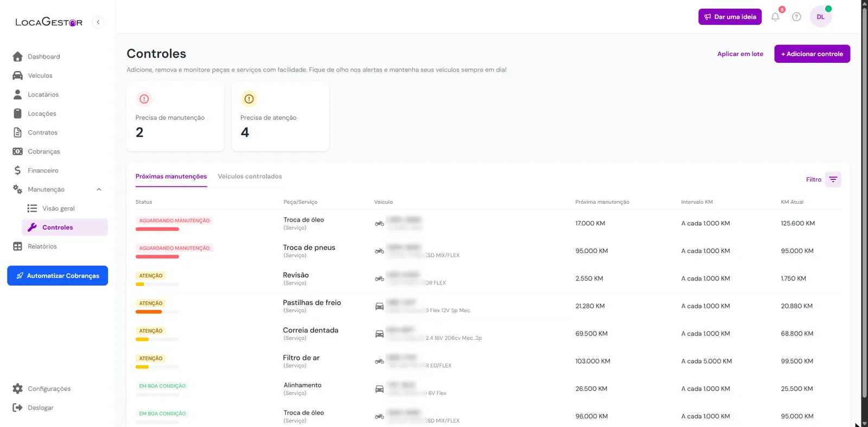Click Automatizar Cobranças button

pyautogui.click(x=58, y=275)
